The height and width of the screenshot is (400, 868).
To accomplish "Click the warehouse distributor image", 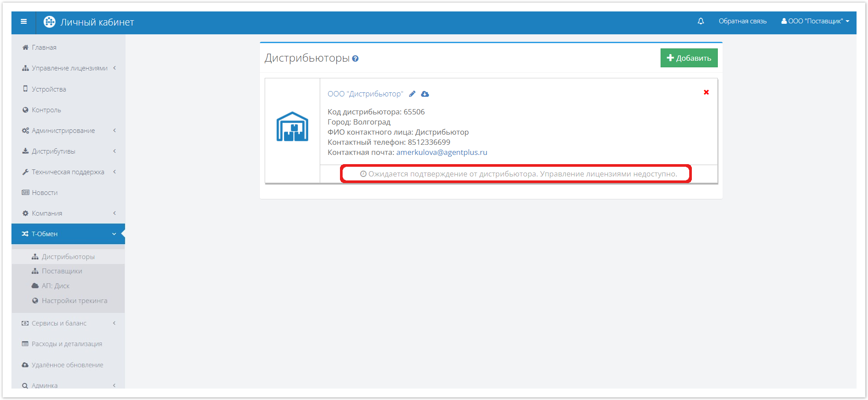I will coord(292,127).
